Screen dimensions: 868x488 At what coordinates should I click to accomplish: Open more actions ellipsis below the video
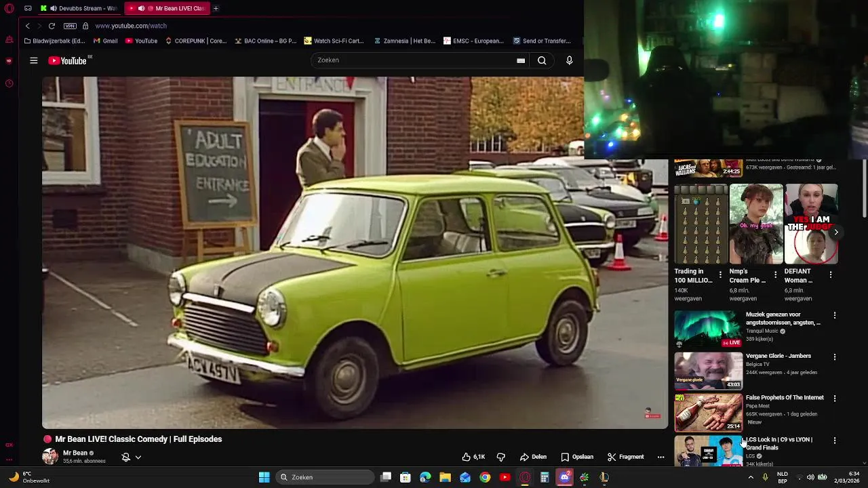pos(660,457)
